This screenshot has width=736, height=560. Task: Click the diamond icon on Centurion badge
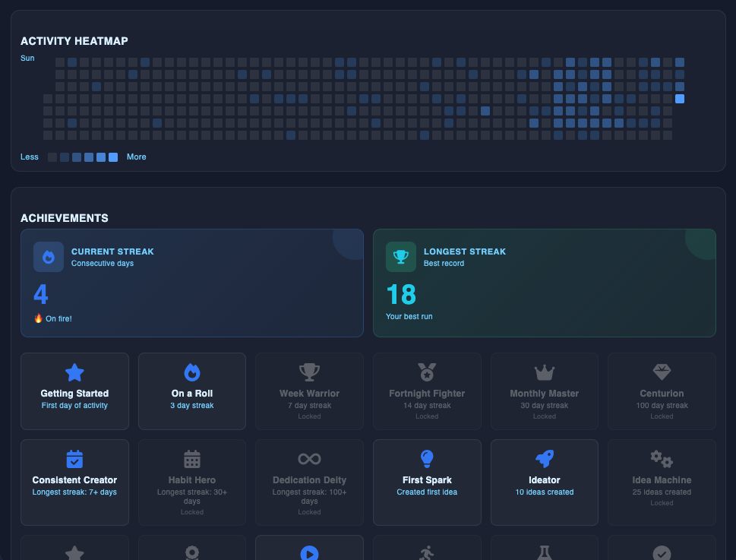[x=661, y=372]
